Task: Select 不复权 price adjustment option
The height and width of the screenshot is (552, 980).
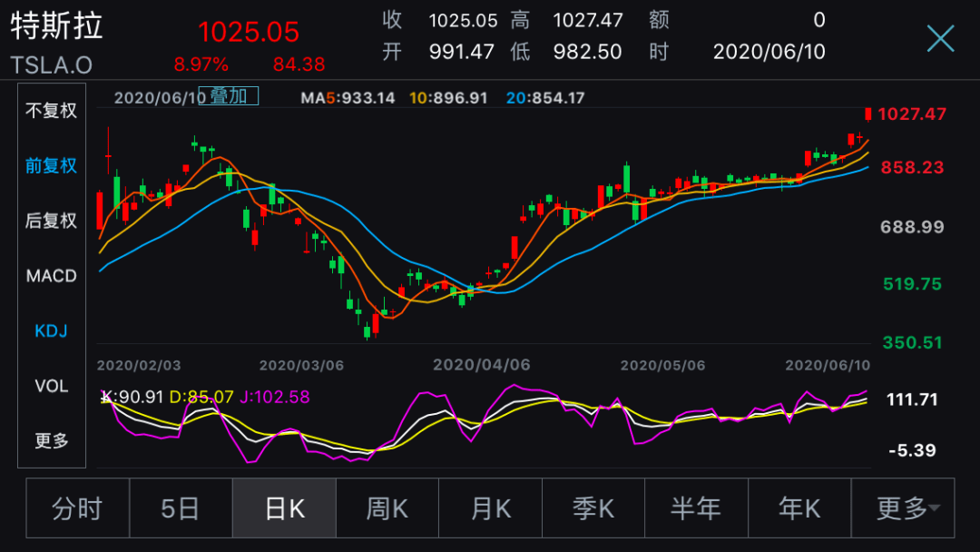Action: 52,111
